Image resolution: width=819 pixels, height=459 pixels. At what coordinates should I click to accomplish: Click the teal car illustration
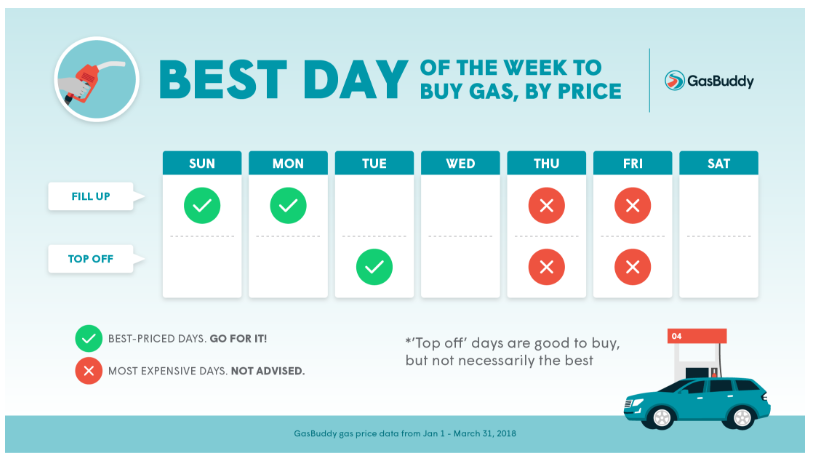pyautogui.click(x=697, y=403)
